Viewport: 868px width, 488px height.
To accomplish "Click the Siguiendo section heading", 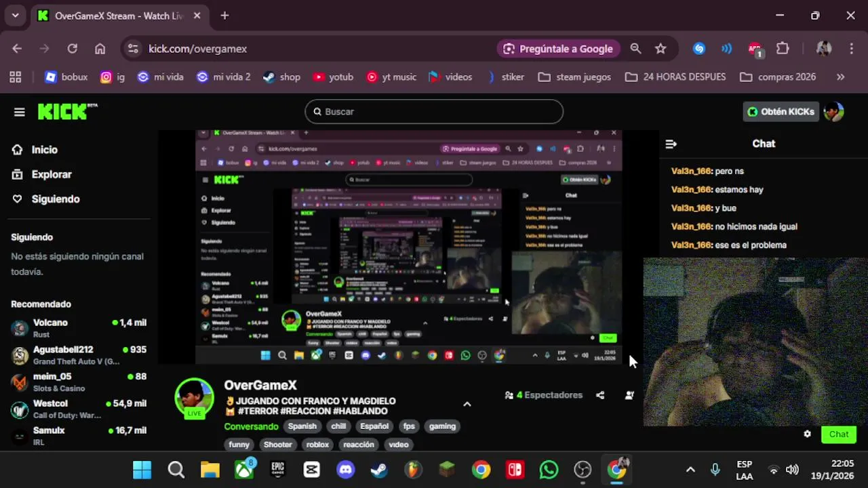I will click(32, 237).
